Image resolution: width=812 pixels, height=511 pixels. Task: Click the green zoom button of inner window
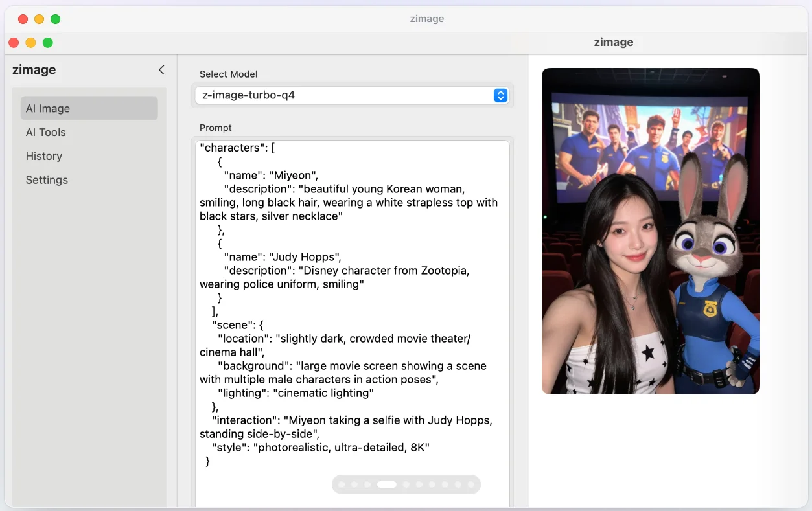pyautogui.click(x=47, y=43)
